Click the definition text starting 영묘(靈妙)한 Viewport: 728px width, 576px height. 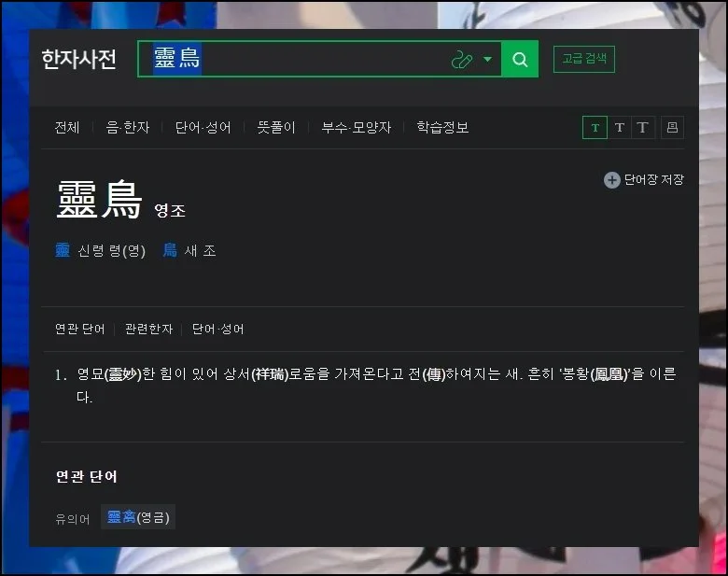click(376, 385)
